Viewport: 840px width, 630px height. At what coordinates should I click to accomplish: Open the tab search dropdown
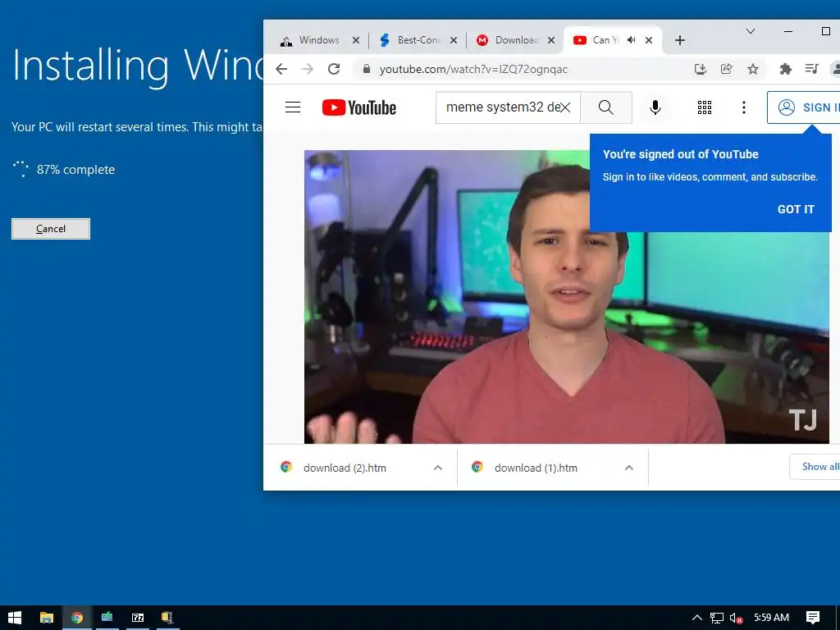[x=751, y=31]
